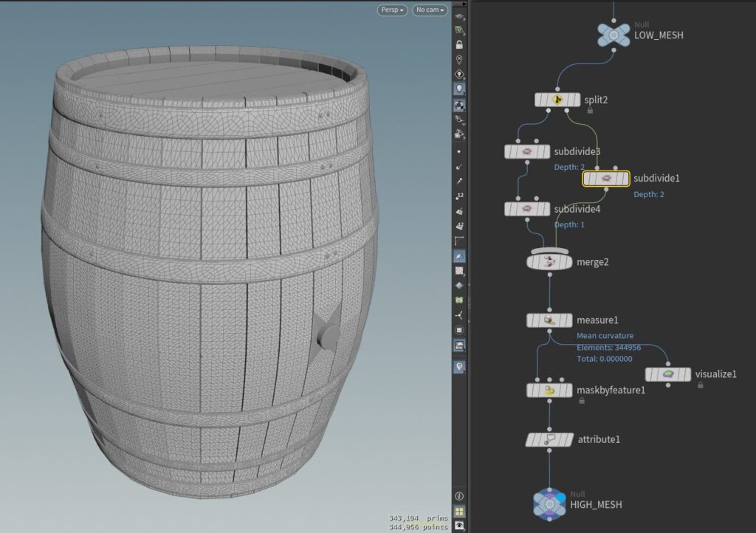This screenshot has width=756, height=533.
Task: Click the point numbers icon in toolbar
Action: [x=459, y=196]
